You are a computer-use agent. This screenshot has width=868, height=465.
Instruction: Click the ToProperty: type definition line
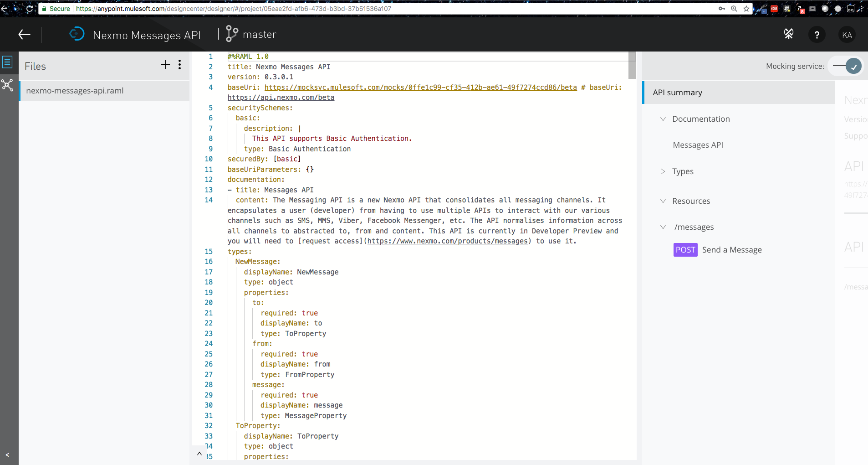pos(258,426)
